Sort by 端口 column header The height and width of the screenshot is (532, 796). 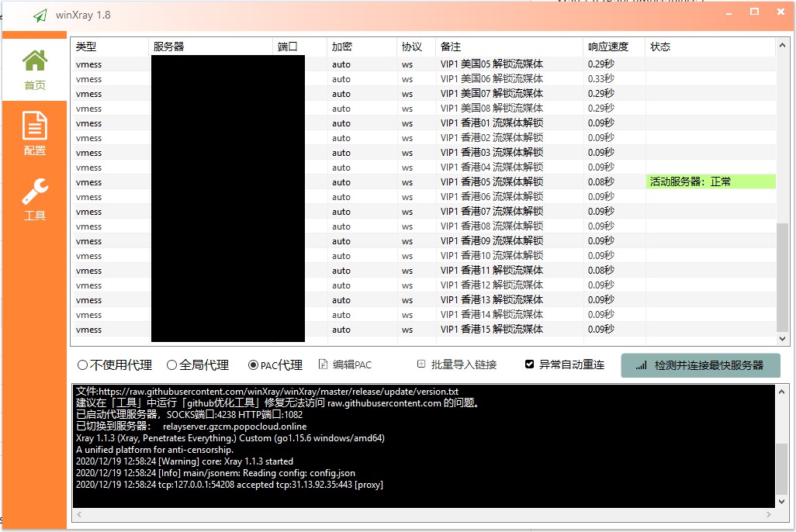tap(300, 47)
